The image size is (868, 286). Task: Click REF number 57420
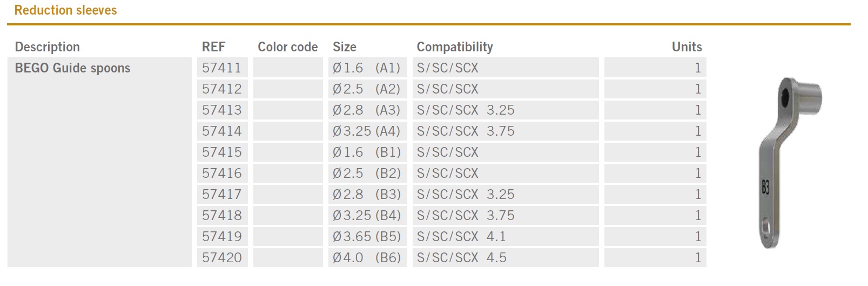tap(221, 258)
